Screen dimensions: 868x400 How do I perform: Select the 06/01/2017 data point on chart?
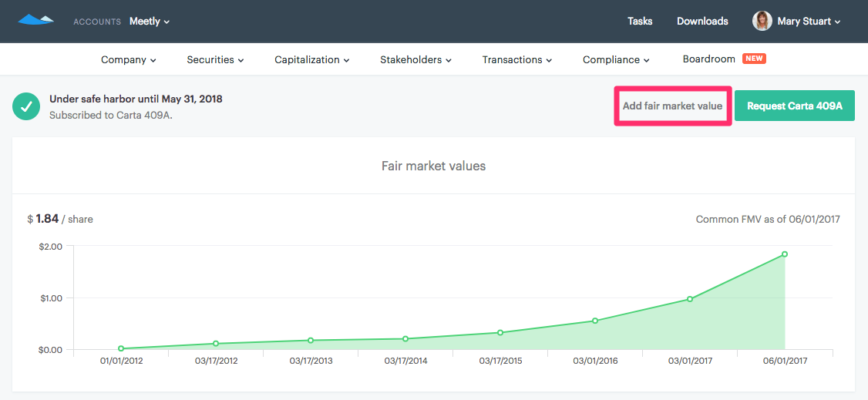[785, 254]
